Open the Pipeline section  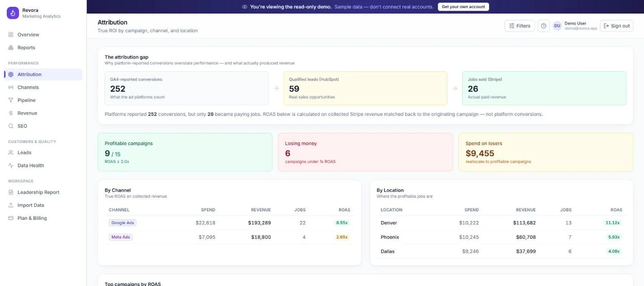pyautogui.click(x=43, y=100)
